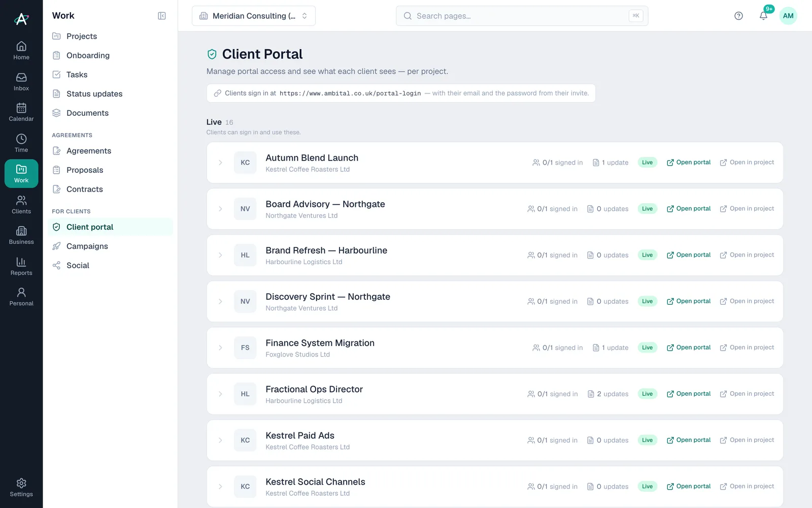Viewport: 812px width, 508px height.
Task: Open notifications bell icon
Action: 763,16
